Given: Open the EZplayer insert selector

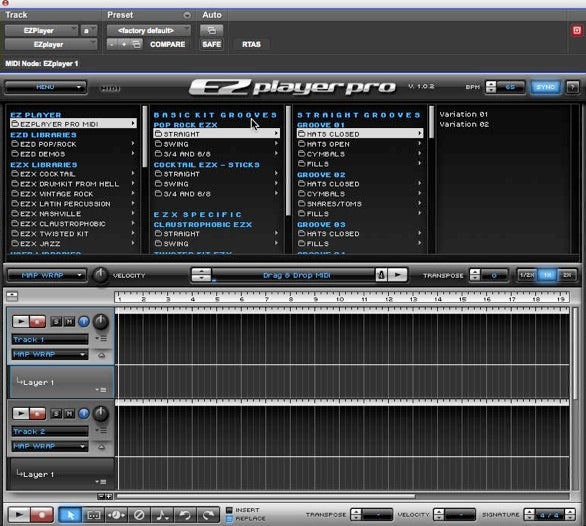Looking at the screenshot, I should tap(51, 44).
